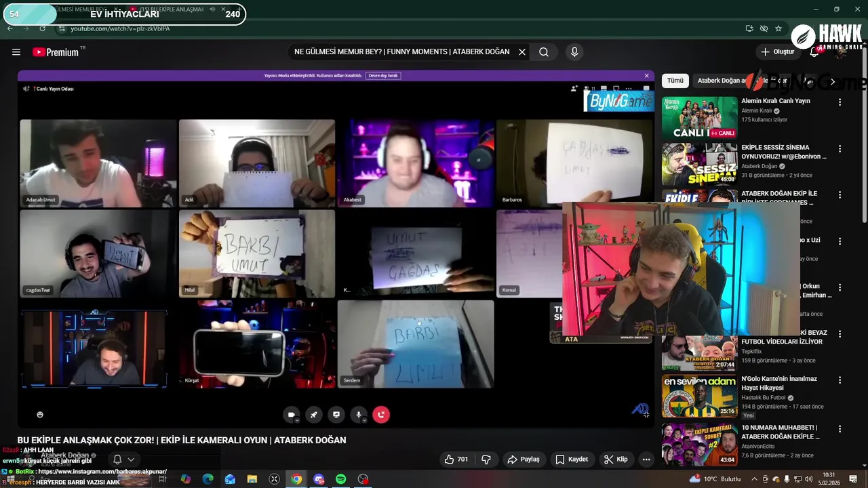Screen dimensions: 868x488
Task: Hang up with the red call button
Action: tap(381, 415)
